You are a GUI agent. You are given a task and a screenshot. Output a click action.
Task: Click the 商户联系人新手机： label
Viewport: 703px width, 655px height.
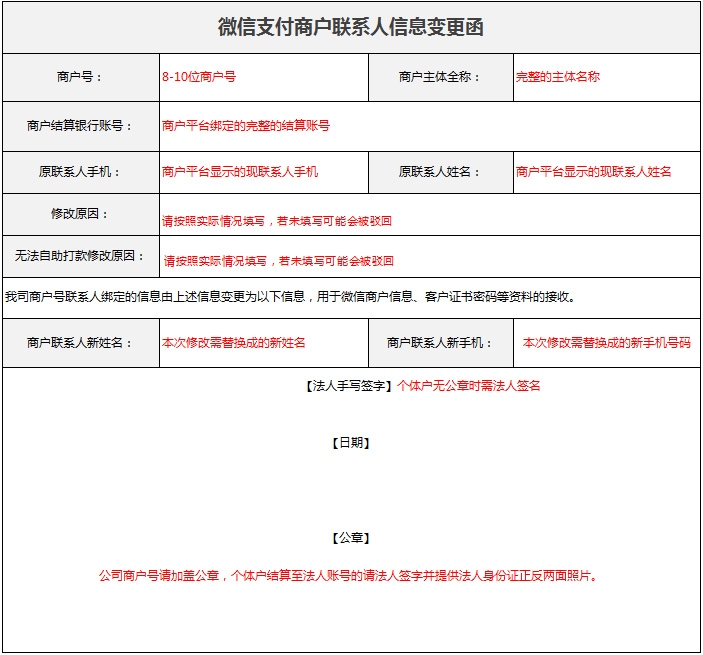pyautogui.click(x=440, y=343)
